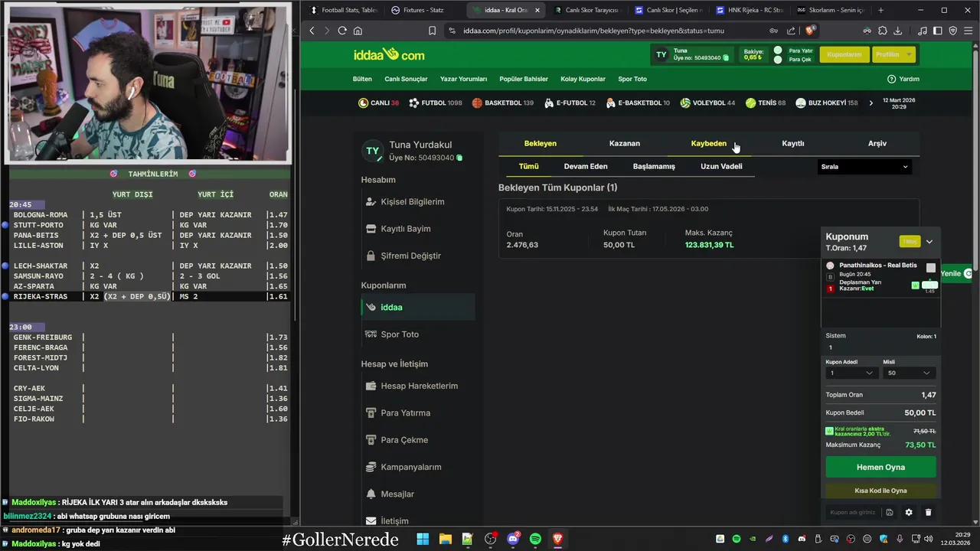Open the Misli multiplier dropdown
980x551 pixels.
tap(909, 373)
